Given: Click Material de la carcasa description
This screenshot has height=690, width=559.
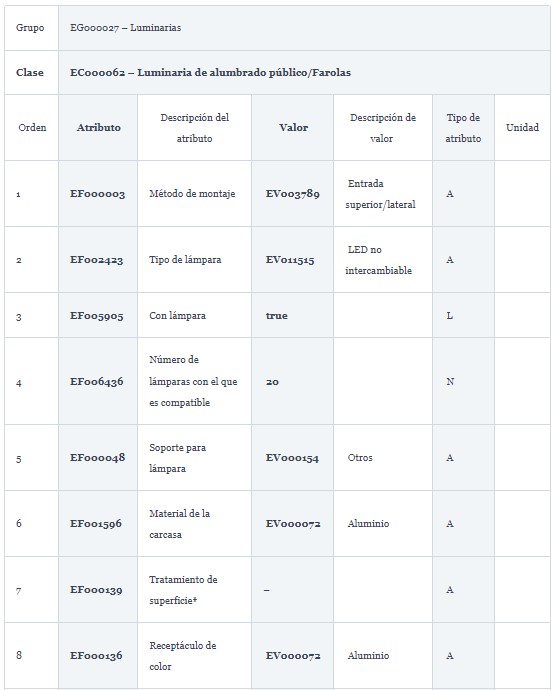Looking at the screenshot, I should point(180,524).
